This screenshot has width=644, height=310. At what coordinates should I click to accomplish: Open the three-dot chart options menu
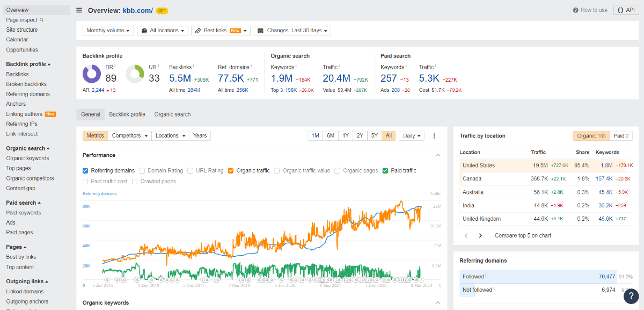[434, 136]
